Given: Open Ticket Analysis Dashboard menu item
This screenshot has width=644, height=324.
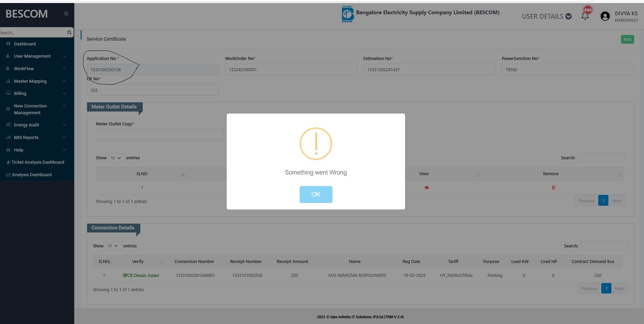Looking at the screenshot, I should pyautogui.click(x=38, y=162).
